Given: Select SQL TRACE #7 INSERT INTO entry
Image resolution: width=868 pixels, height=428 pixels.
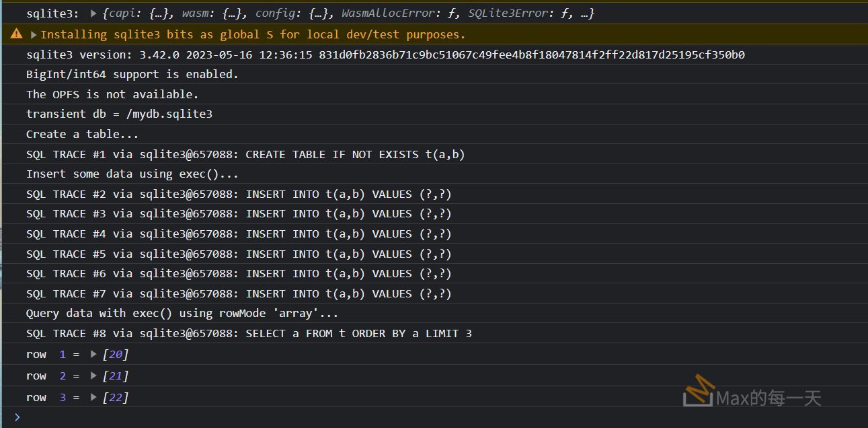Looking at the screenshot, I should 239,293.
